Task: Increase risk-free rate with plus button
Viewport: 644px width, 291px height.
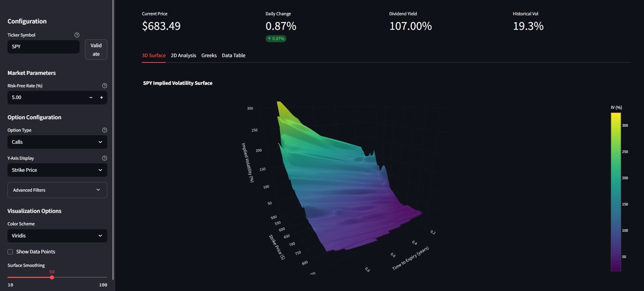Action: coord(102,97)
